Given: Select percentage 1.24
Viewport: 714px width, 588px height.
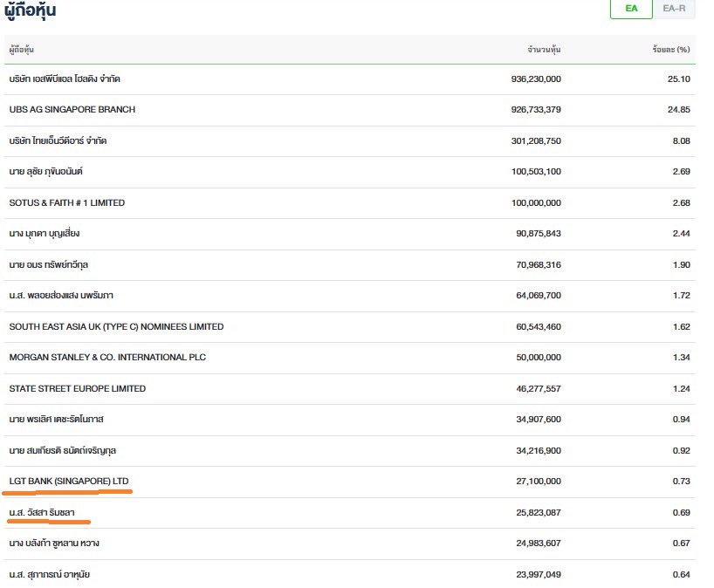Looking at the screenshot, I should 681,389.
